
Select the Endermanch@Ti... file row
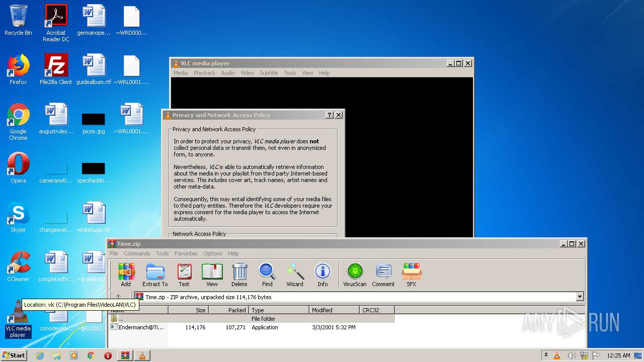click(252, 327)
